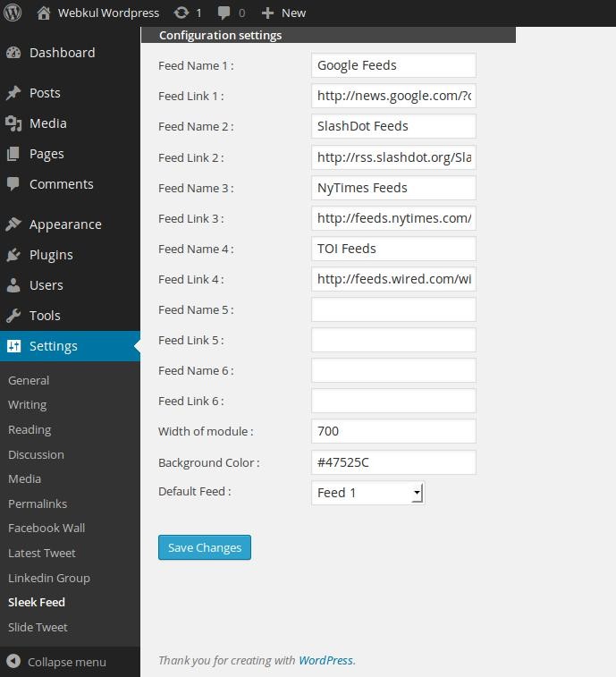This screenshot has height=677, width=616.
Task: Open Discussion settings submenu
Action: coord(36,454)
